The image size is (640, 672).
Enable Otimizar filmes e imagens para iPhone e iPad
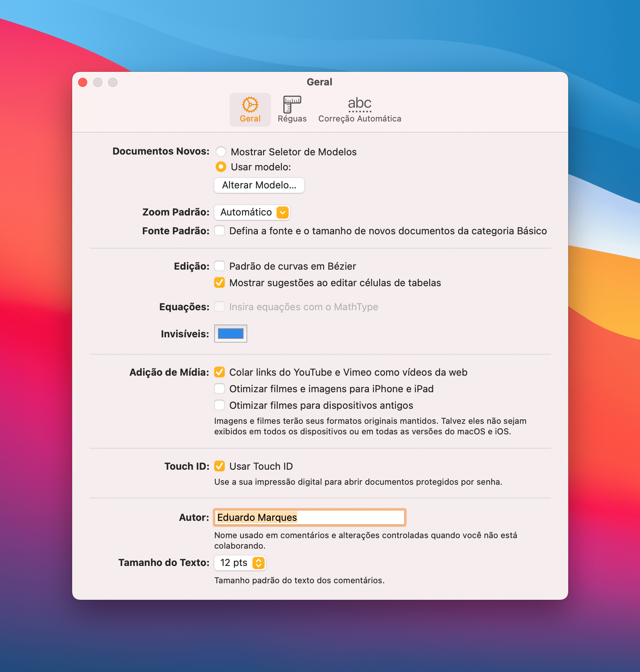pos(219,388)
